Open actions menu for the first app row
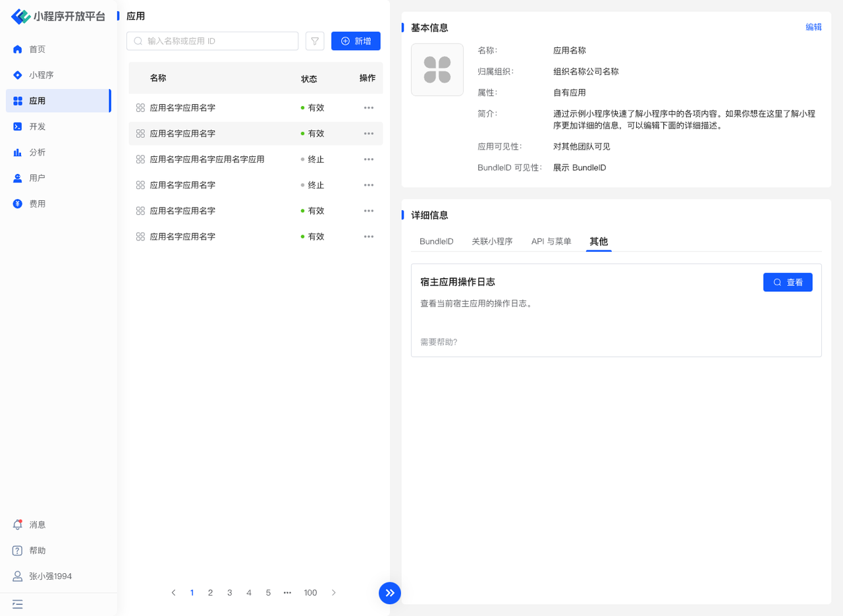Screen dimensions: 843x616 (x=369, y=108)
